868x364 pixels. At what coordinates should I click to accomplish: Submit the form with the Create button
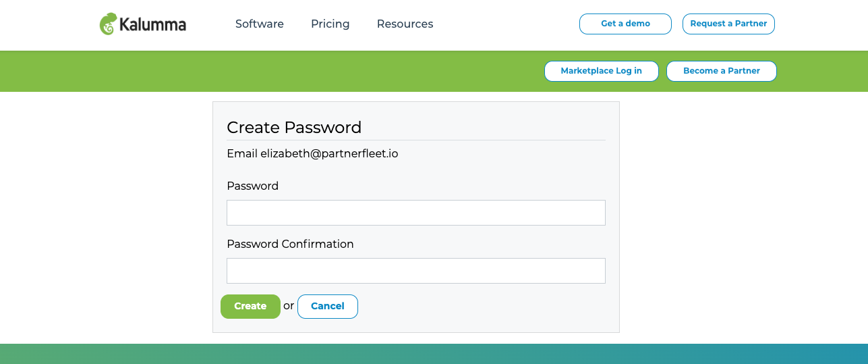(250, 307)
